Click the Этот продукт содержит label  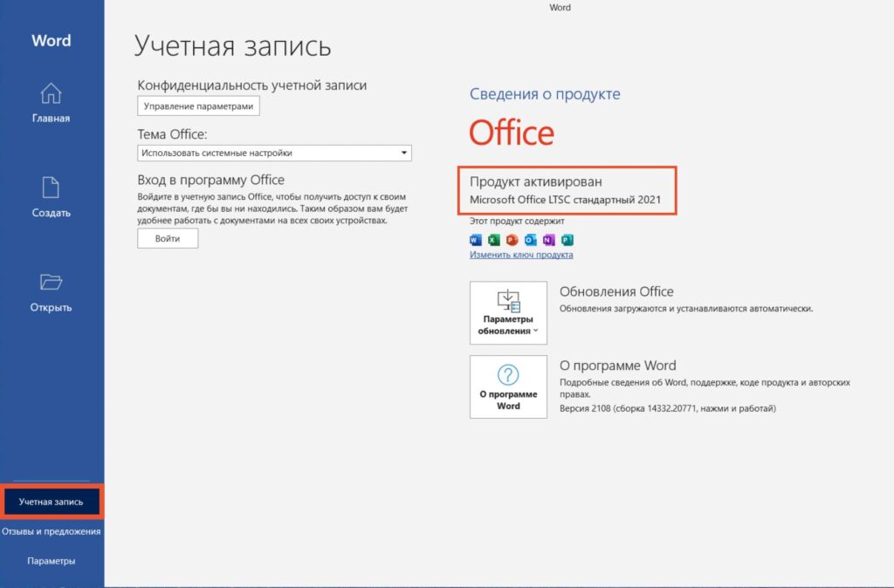point(517,221)
